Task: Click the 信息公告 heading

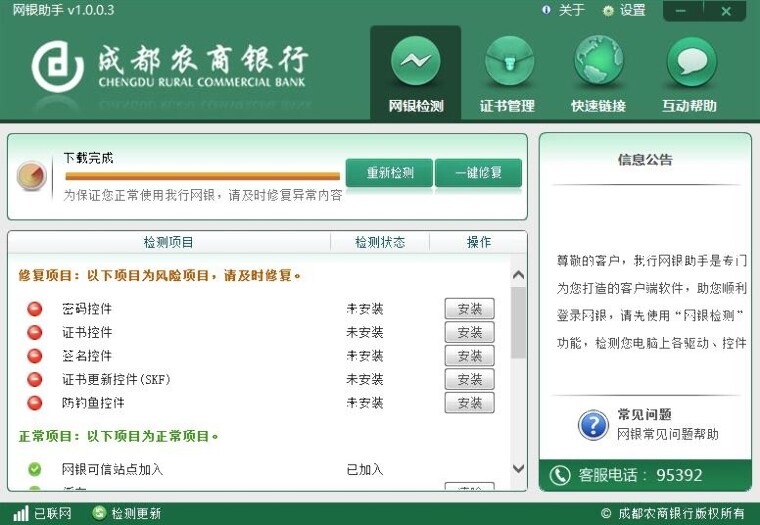Action: coord(645,159)
